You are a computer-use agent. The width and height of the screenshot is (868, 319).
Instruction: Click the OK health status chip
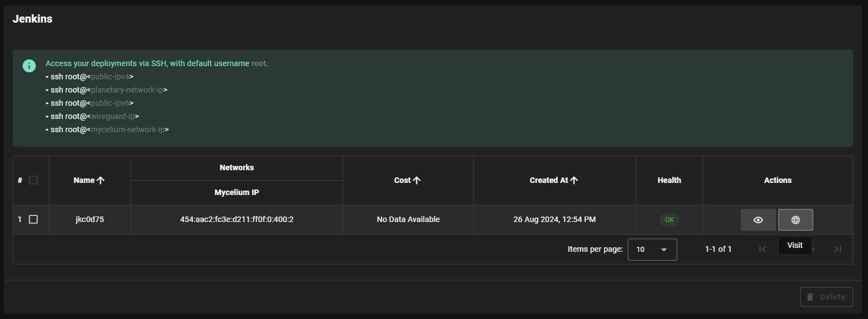coord(669,219)
